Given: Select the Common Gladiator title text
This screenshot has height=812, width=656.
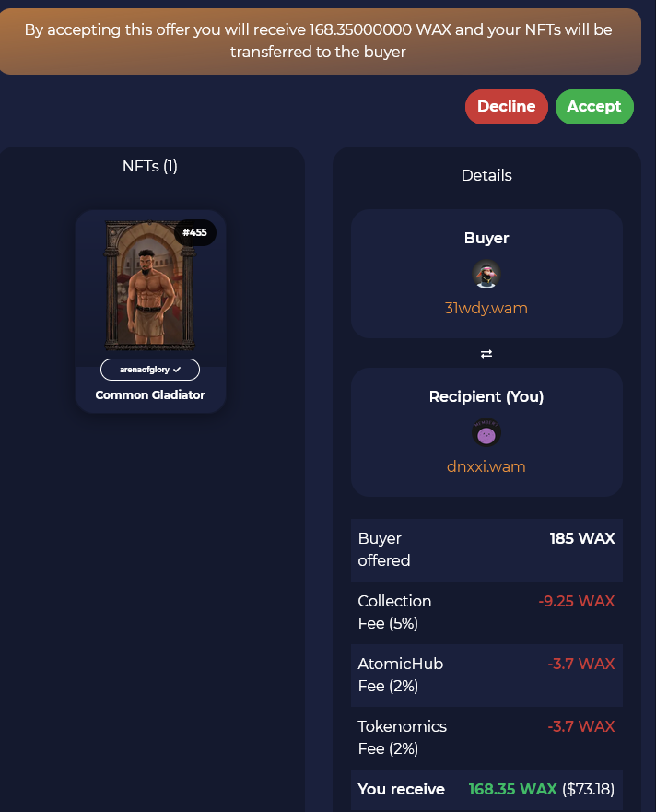Looking at the screenshot, I should point(149,395).
